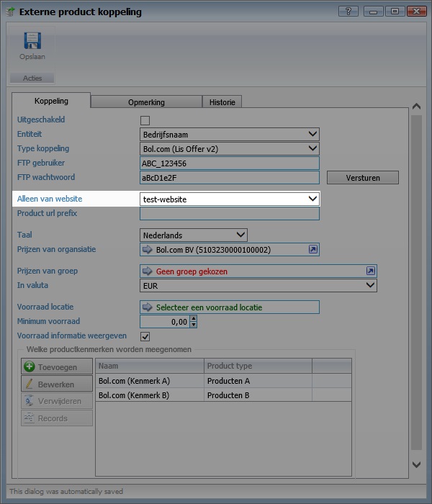Click into the FTP gebruiker input field
The height and width of the screenshot is (504, 432).
tap(229, 163)
